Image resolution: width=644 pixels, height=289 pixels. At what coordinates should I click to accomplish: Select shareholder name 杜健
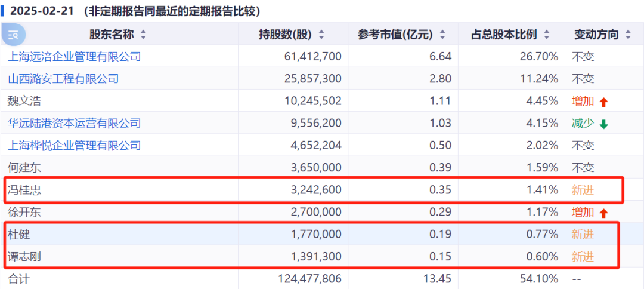point(19,234)
